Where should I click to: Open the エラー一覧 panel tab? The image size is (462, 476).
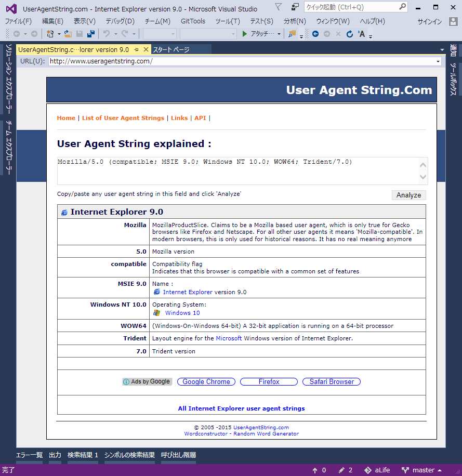[x=29, y=455]
